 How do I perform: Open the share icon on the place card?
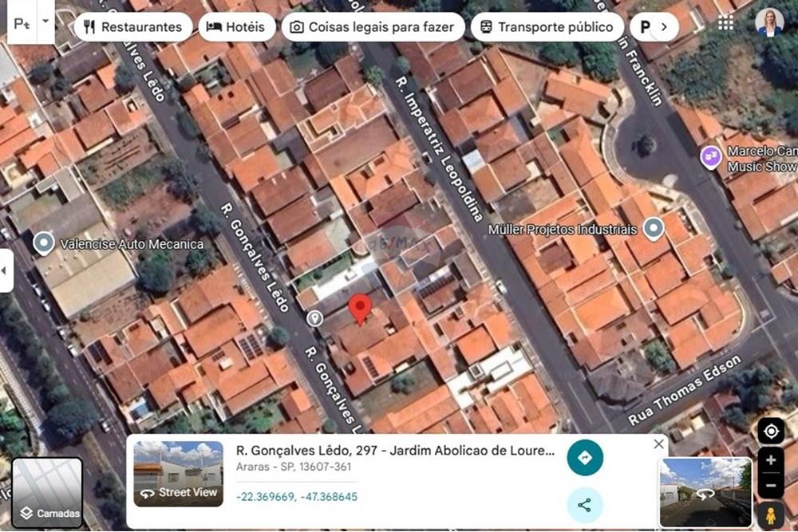point(585,504)
